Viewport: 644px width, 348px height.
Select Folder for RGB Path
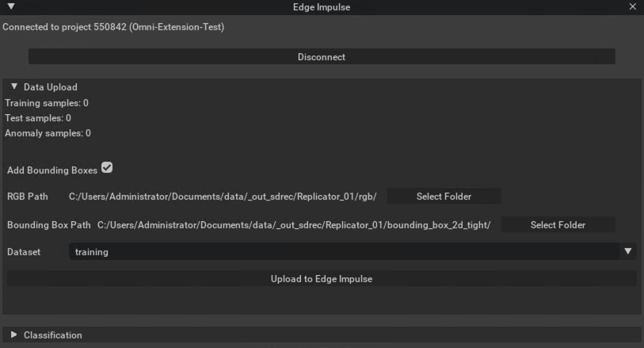(x=444, y=197)
